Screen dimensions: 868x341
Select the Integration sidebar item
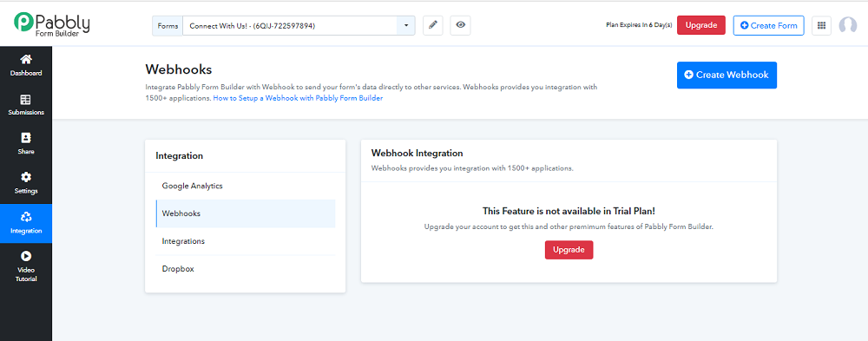pyautogui.click(x=26, y=223)
